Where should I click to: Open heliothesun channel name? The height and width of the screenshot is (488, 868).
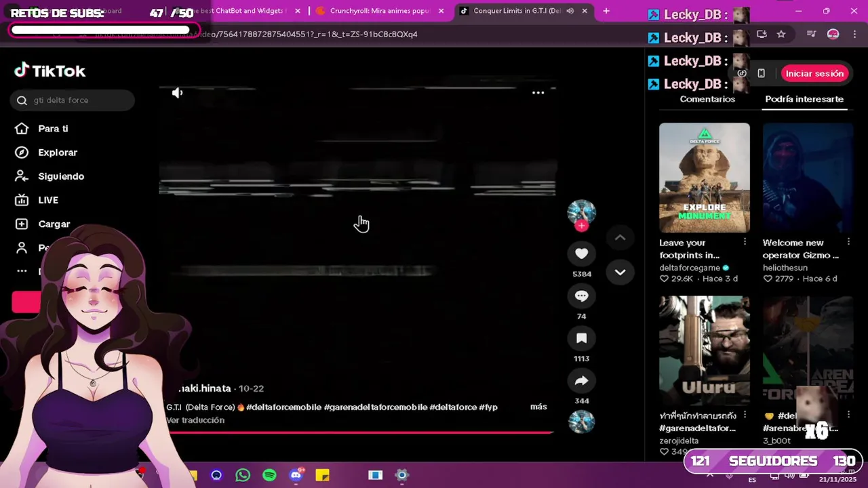tap(785, 268)
